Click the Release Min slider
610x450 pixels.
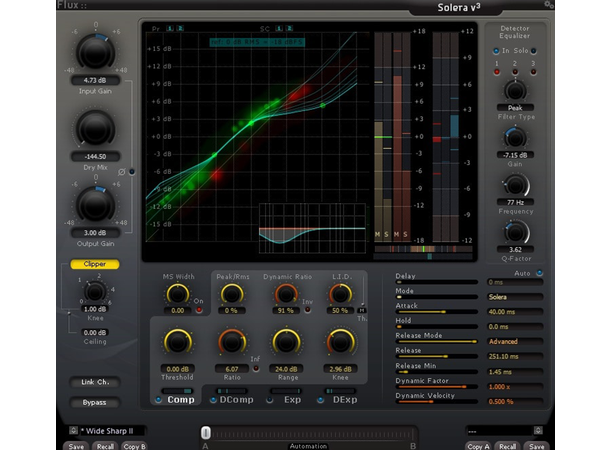click(x=436, y=372)
